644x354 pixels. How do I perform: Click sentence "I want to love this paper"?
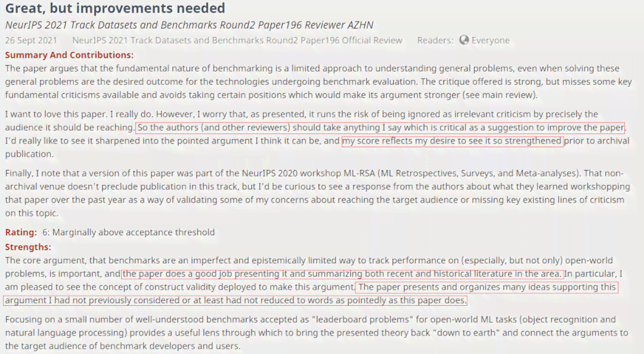click(78, 114)
